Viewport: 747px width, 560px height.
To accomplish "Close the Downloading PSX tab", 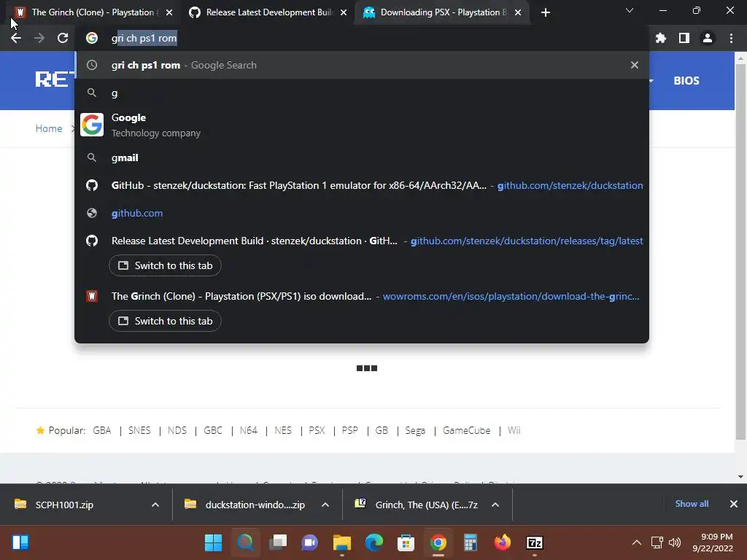I will point(518,12).
